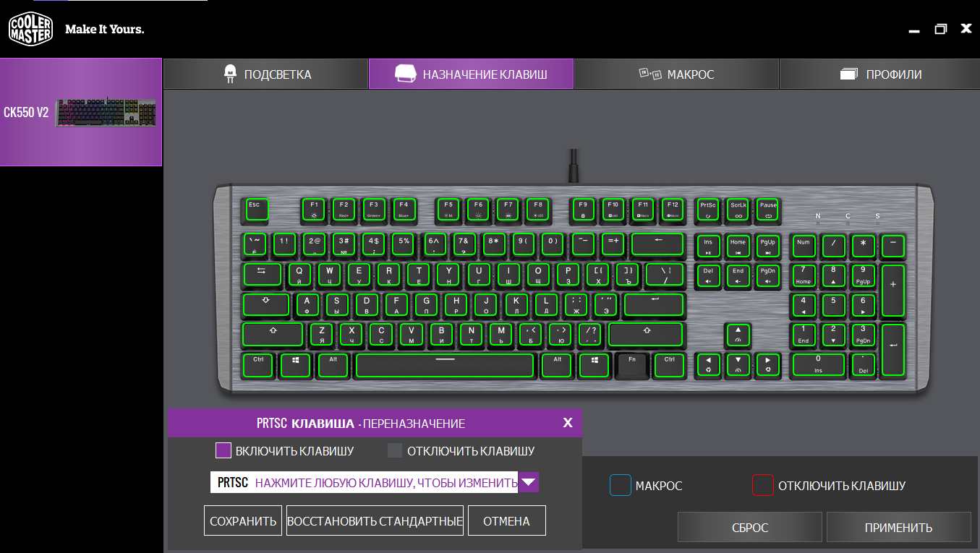Select the main Enter key

654,304
